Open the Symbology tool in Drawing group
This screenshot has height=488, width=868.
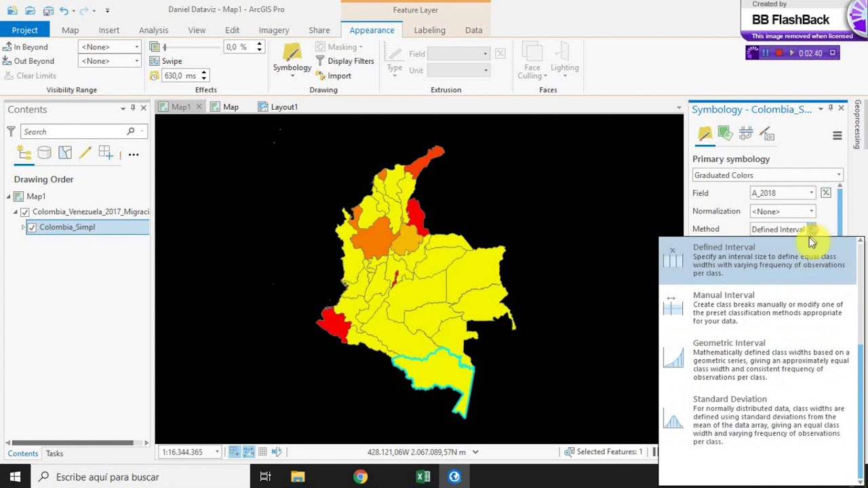292,58
